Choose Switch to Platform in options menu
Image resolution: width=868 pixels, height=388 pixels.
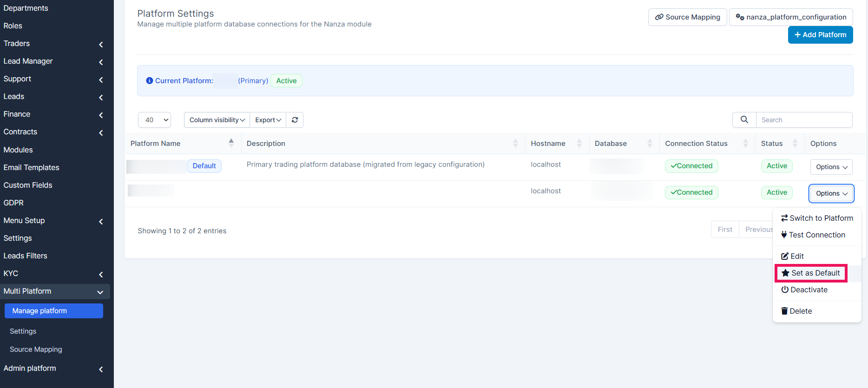point(817,218)
